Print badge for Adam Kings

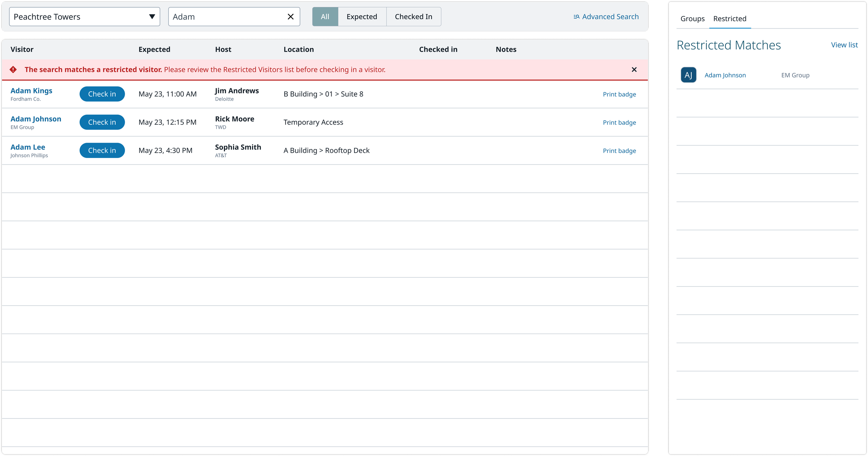[x=619, y=94]
